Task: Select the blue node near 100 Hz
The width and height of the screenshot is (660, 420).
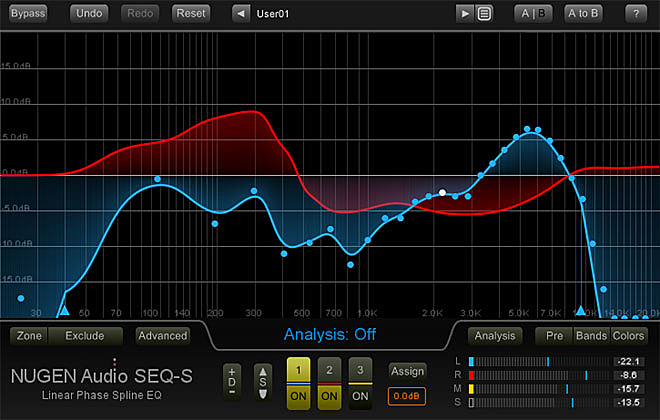Action: click(x=157, y=179)
